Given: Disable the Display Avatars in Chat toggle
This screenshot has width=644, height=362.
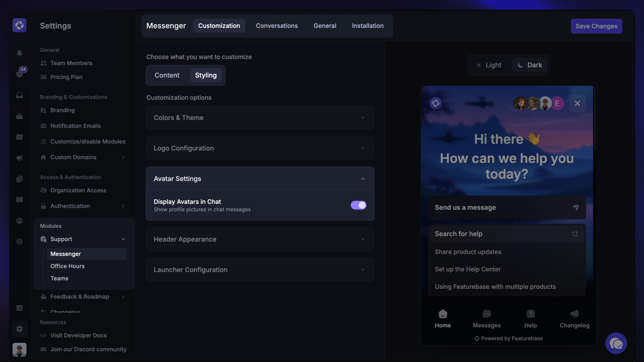Looking at the screenshot, I should click(358, 205).
